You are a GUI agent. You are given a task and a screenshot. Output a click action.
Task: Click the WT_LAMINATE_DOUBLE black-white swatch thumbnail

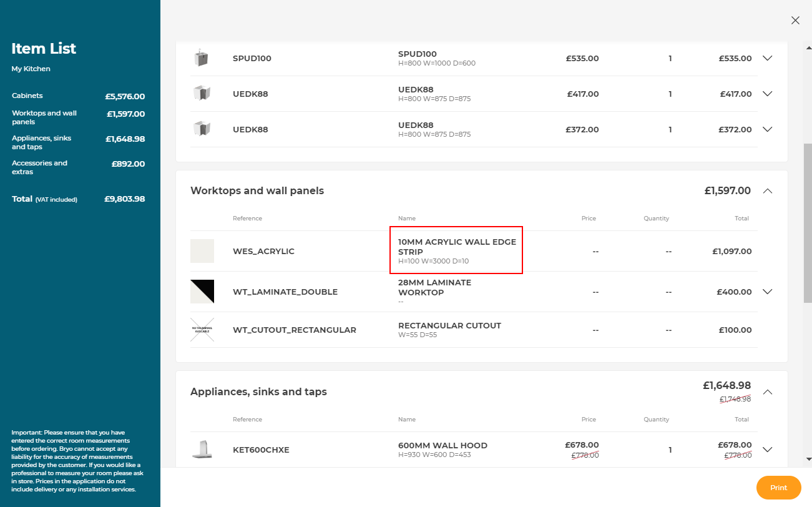coord(202,292)
